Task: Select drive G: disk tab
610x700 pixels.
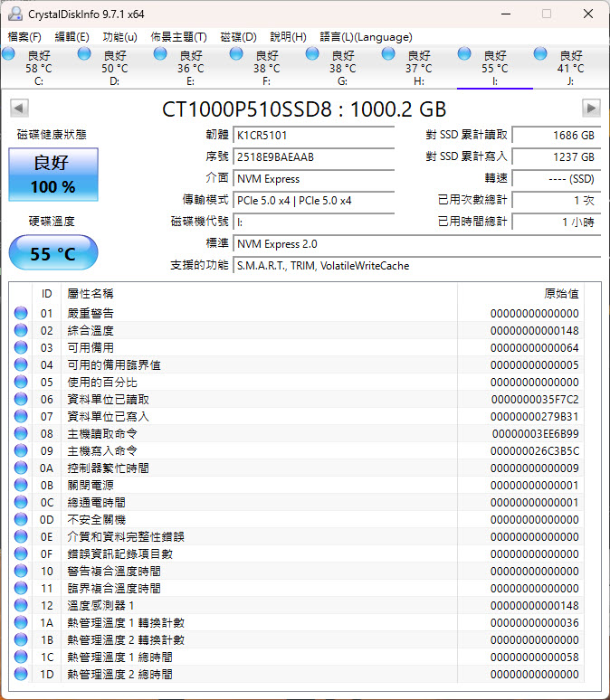Action: 342,68
